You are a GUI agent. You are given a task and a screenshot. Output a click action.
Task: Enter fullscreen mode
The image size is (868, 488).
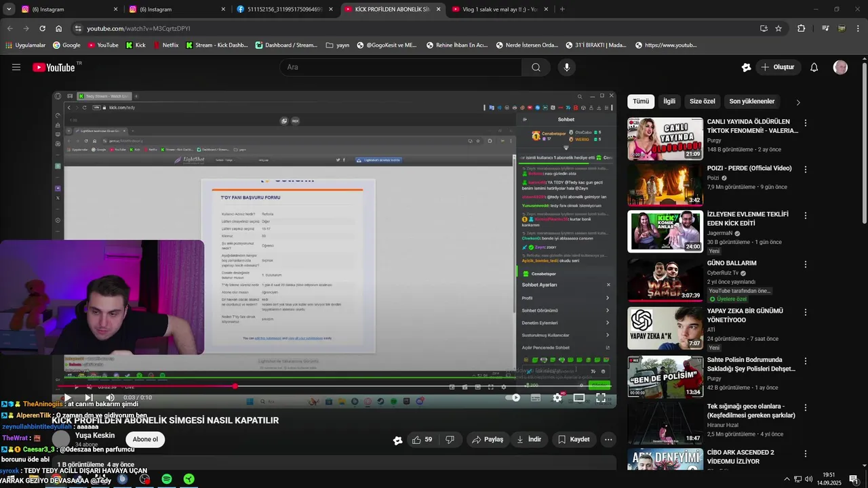click(601, 398)
